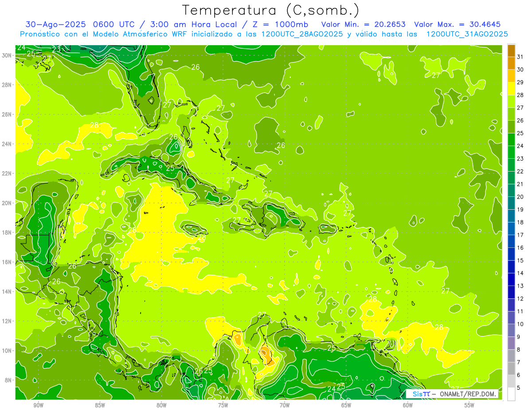Click the 12N latitude axis label

[x=7, y=321]
